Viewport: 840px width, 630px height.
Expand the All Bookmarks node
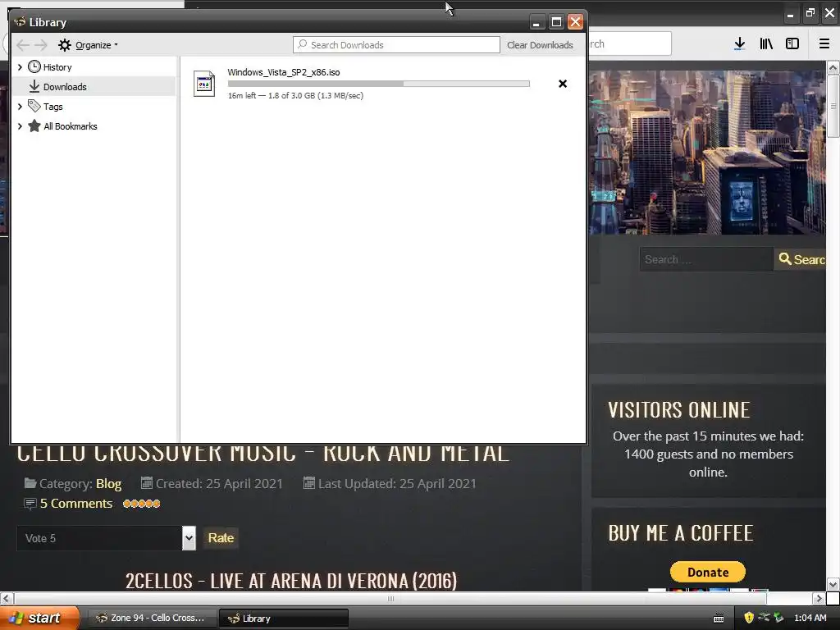(x=21, y=126)
